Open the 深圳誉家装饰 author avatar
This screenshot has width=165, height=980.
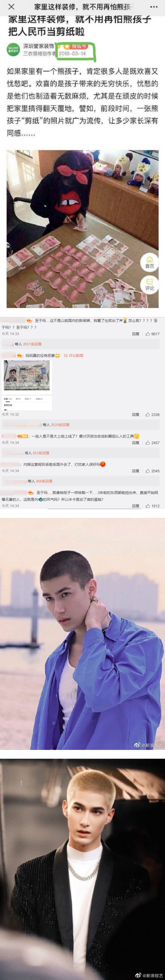(x=13, y=50)
